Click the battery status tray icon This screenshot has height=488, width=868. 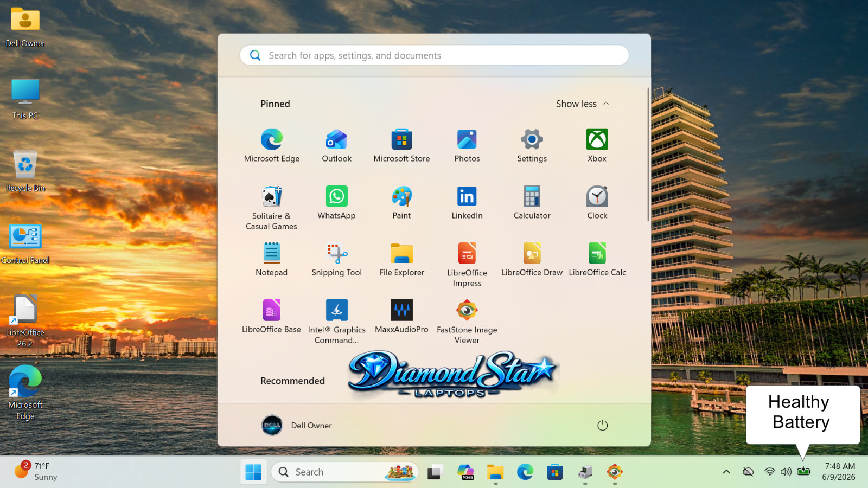click(803, 472)
